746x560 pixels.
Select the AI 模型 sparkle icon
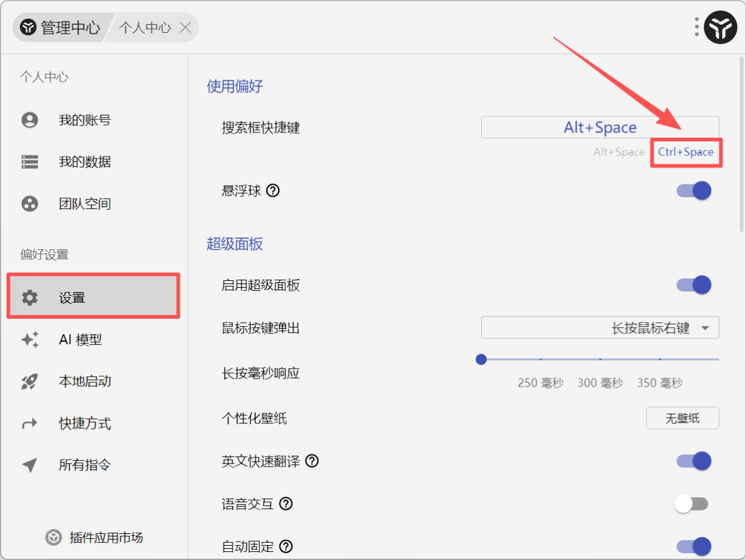pos(30,340)
